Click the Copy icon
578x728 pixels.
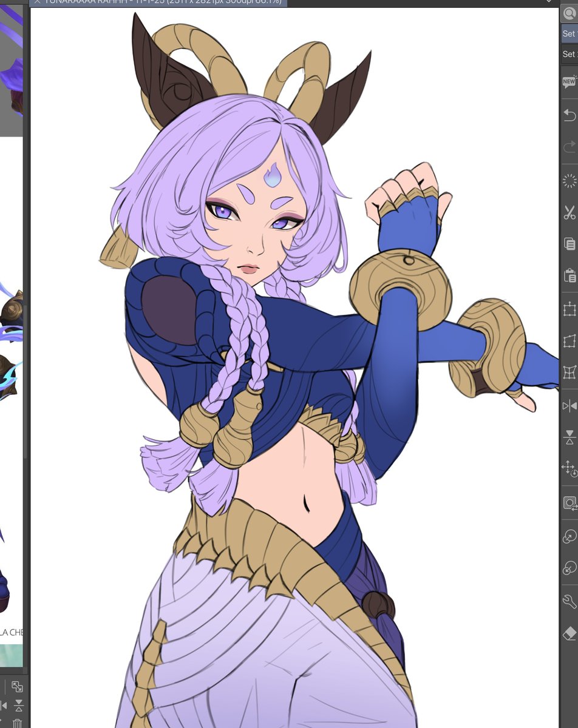(569, 244)
